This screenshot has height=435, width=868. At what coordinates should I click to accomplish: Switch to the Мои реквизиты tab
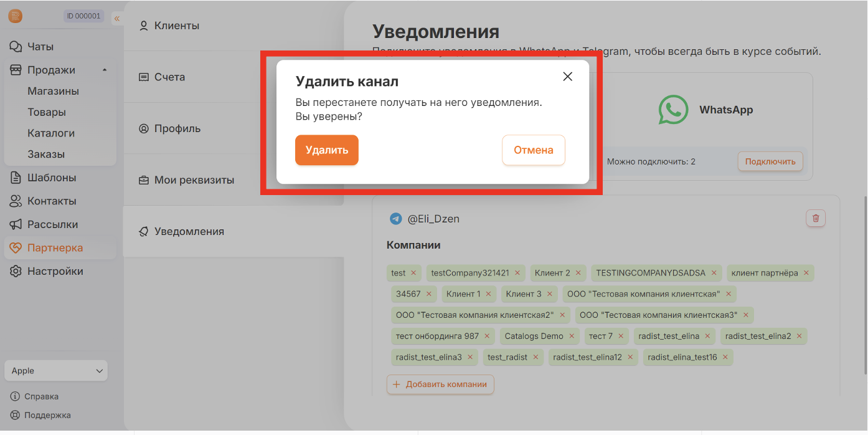pyautogui.click(x=194, y=180)
